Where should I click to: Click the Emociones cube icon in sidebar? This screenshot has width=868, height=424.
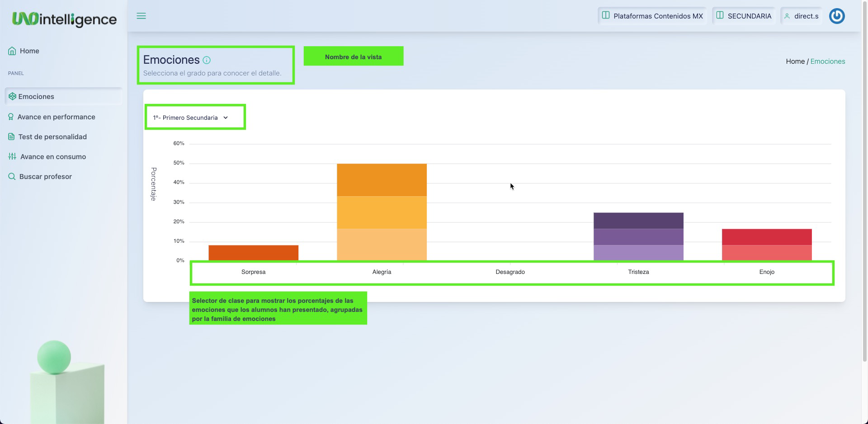[12, 96]
